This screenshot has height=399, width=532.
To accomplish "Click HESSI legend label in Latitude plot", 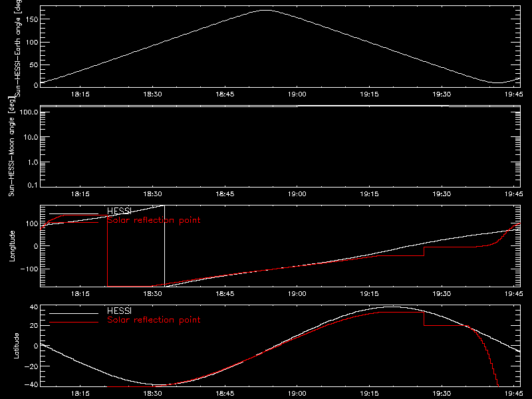I will click(x=119, y=311).
